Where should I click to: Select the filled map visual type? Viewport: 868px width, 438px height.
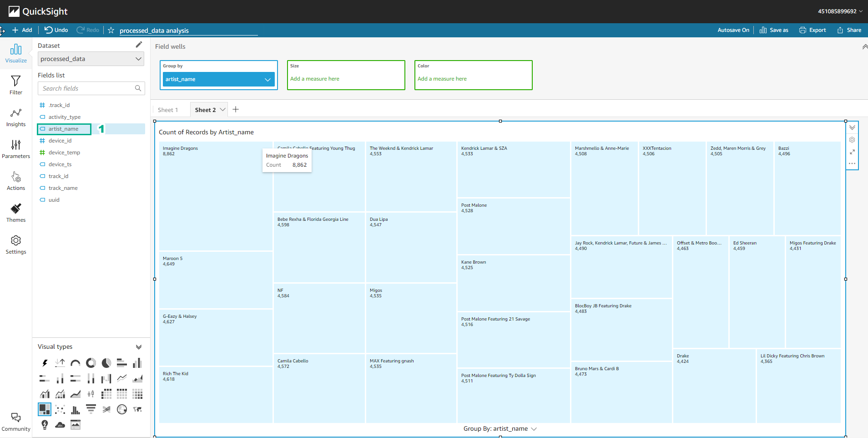tap(137, 409)
